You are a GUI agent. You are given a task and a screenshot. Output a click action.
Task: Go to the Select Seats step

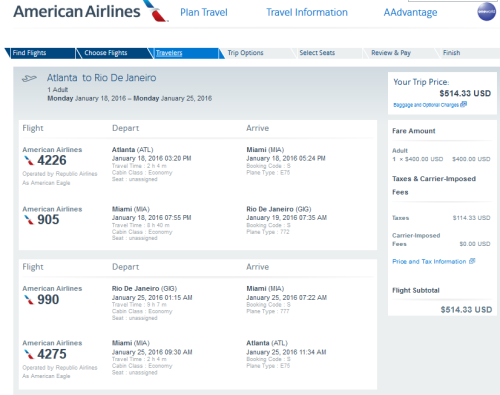pos(317,53)
